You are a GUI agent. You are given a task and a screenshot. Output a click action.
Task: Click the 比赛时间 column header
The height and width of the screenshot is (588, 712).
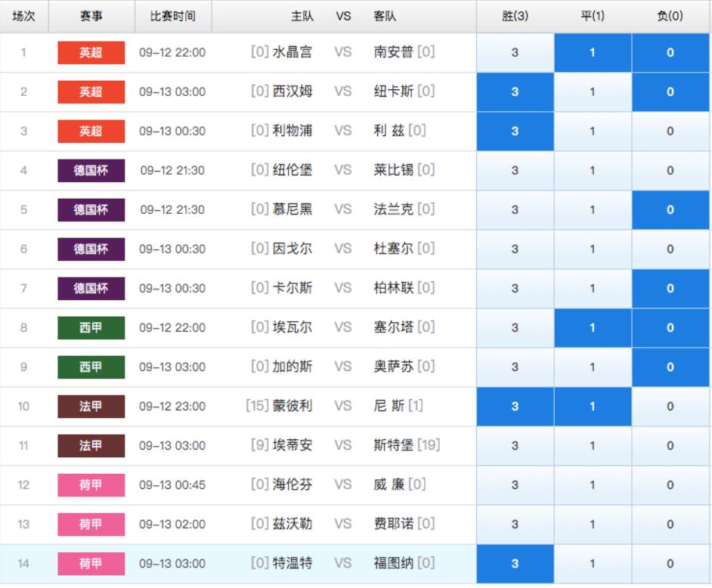[173, 17]
